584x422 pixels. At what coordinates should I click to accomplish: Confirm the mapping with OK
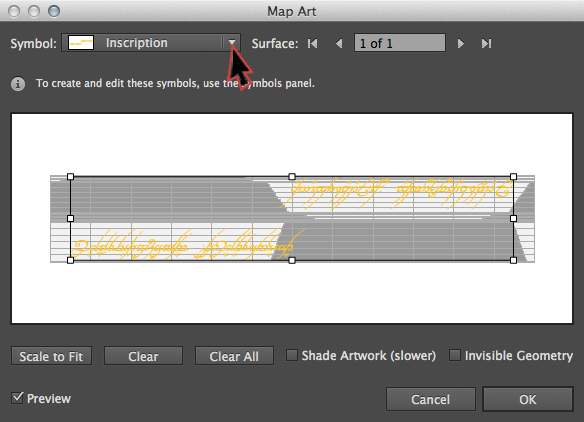point(528,399)
